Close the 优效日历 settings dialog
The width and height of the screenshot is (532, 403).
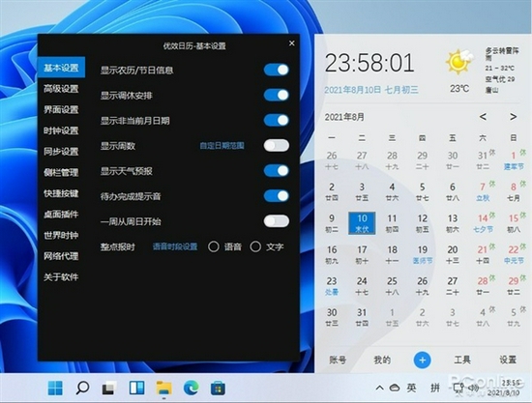click(292, 43)
